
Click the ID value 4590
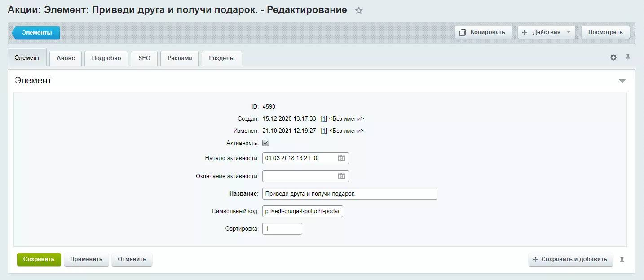(269, 107)
